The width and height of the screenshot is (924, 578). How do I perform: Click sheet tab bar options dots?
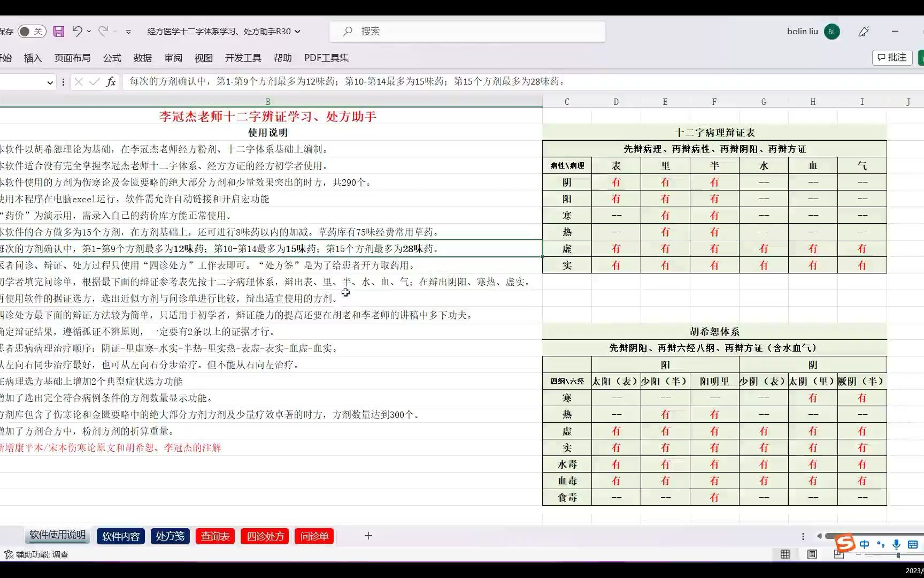tap(803, 536)
